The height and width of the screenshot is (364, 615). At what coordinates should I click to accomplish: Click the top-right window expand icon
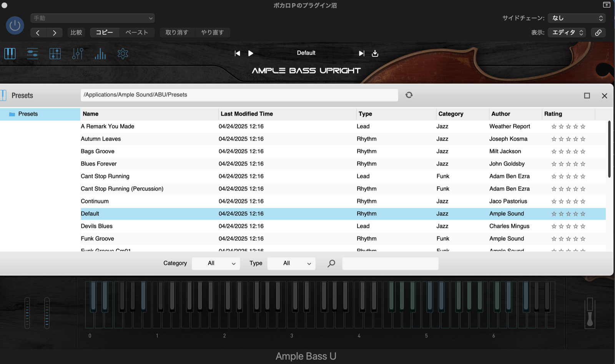click(607, 5)
